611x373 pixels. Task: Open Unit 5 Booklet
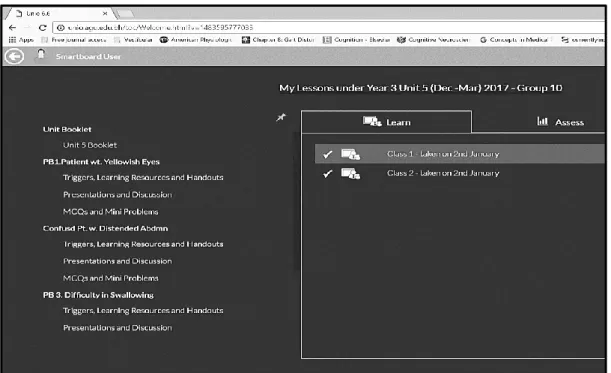tap(90, 145)
